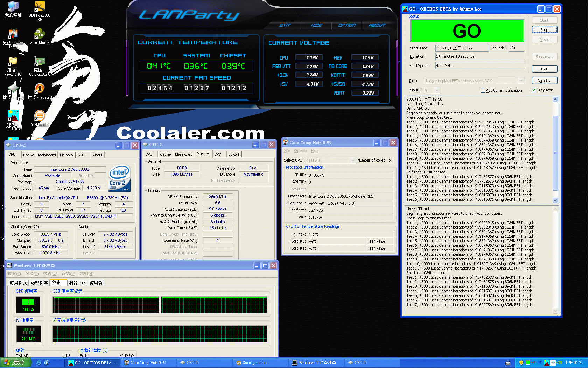Click the security shield tray icon

pos(521,363)
